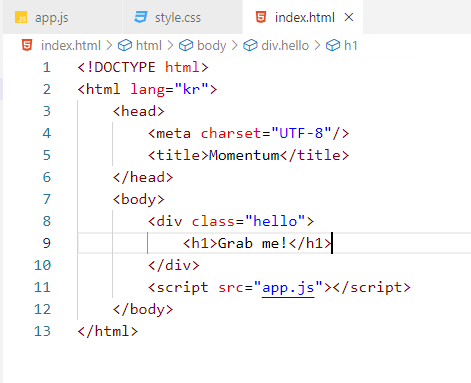Click the class value "hello"

275,221
